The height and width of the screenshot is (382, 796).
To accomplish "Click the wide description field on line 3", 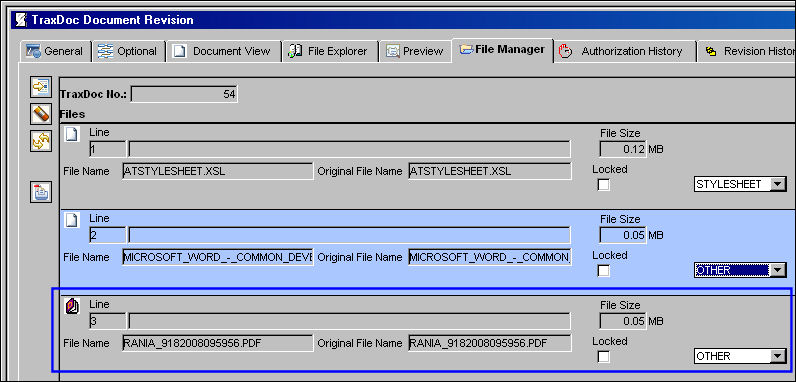I will [x=349, y=321].
